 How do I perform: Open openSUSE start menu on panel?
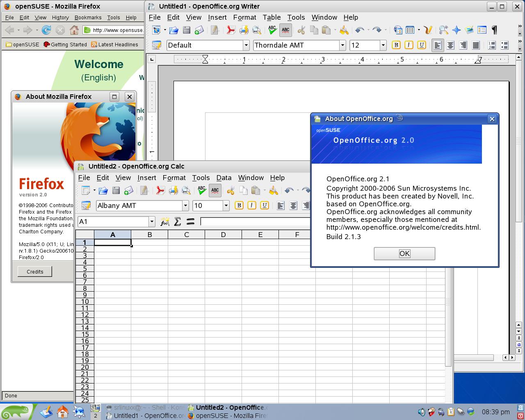click(x=16, y=411)
